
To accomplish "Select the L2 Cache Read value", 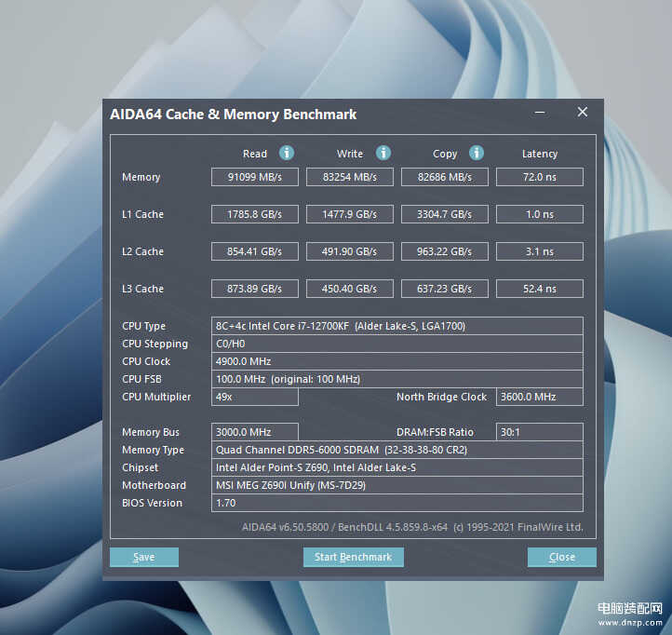I will pos(254,251).
